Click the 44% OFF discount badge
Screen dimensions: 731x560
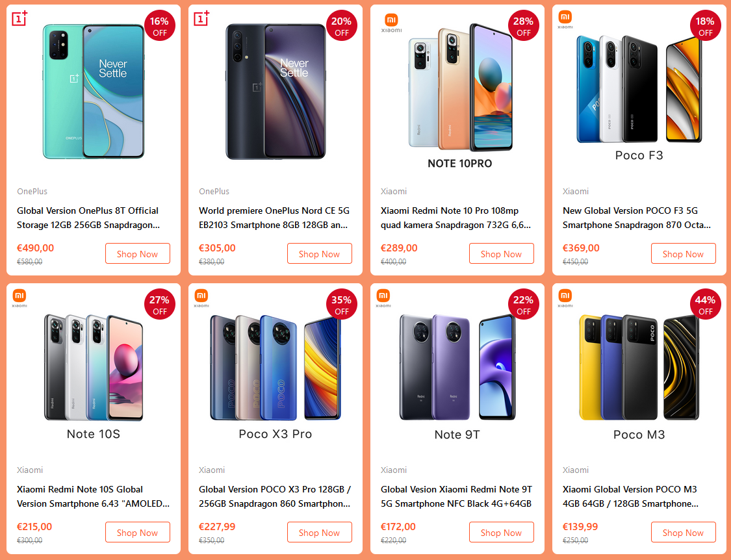(705, 305)
